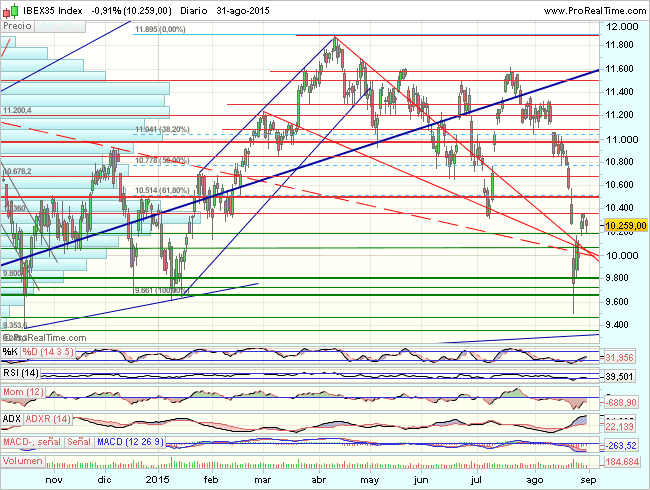Click the -688,90 momentum value box
Screen dimensions: 650x490
tap(620, 403)
